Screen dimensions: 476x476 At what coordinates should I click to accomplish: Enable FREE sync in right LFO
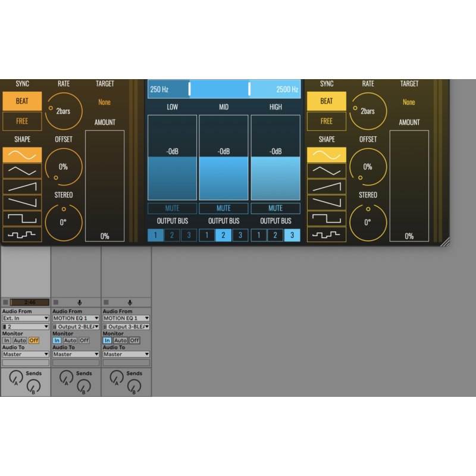pos(327,121)
